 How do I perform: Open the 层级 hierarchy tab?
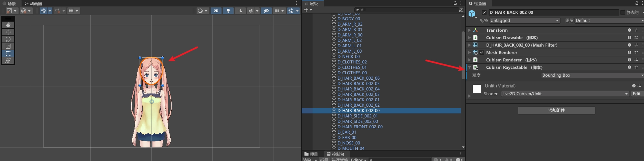[x=312, y=3]
